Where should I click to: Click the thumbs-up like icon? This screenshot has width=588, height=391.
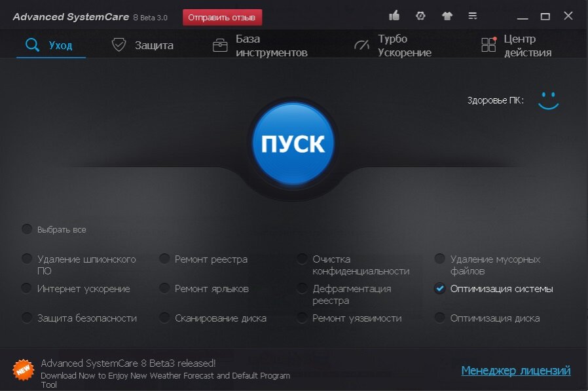[x=394, y=16]
